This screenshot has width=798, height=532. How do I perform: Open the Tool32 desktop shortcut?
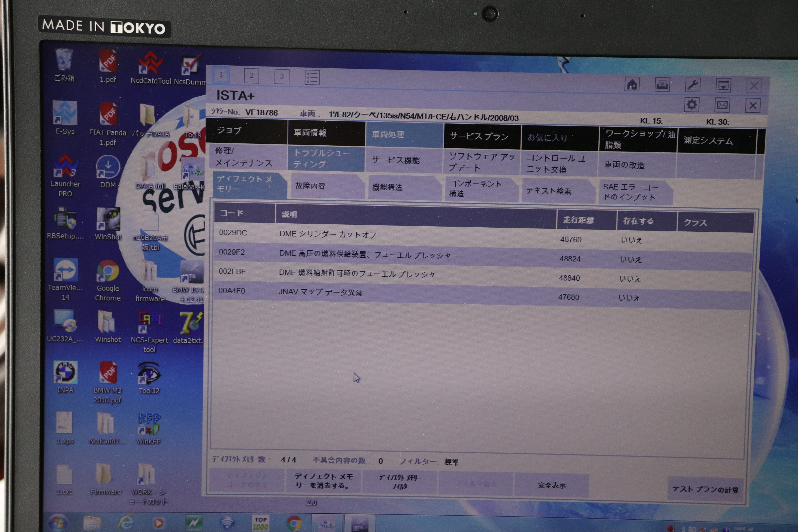[x=149, y=378]
